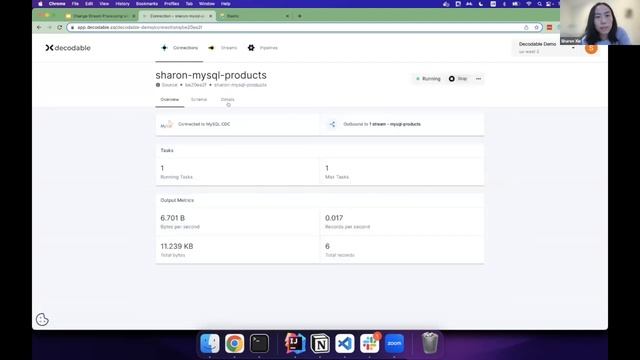Image resolution: width=640 pixels, height=360 pixels.
Task: Open cookie preferences icon at bottom left
Action: pyautogui.click(x=42, y=319)
